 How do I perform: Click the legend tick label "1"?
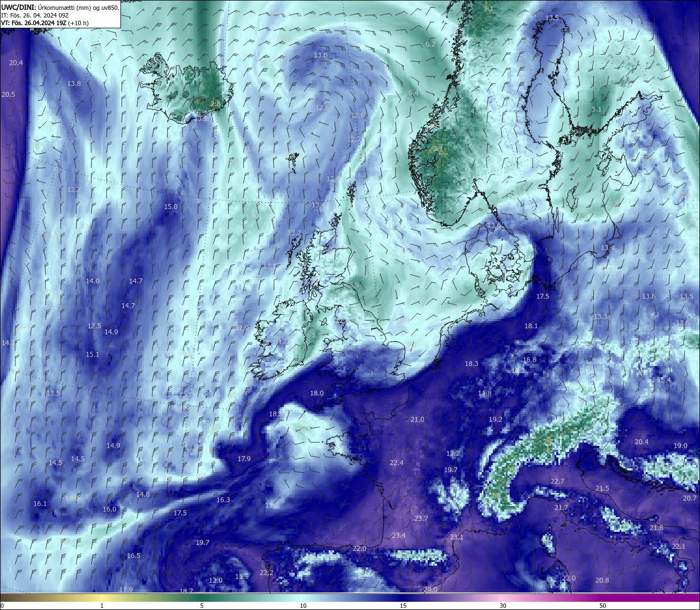(x=102, y=606)
